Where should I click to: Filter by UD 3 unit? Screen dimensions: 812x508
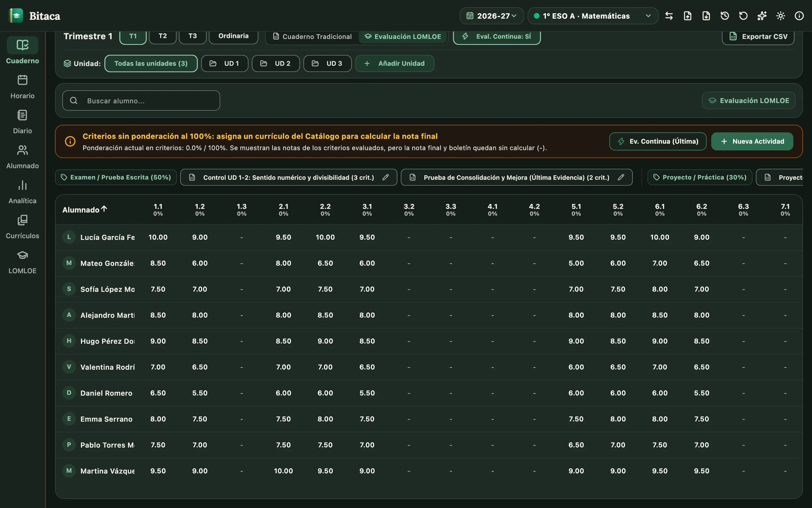(x=328, y=63)
